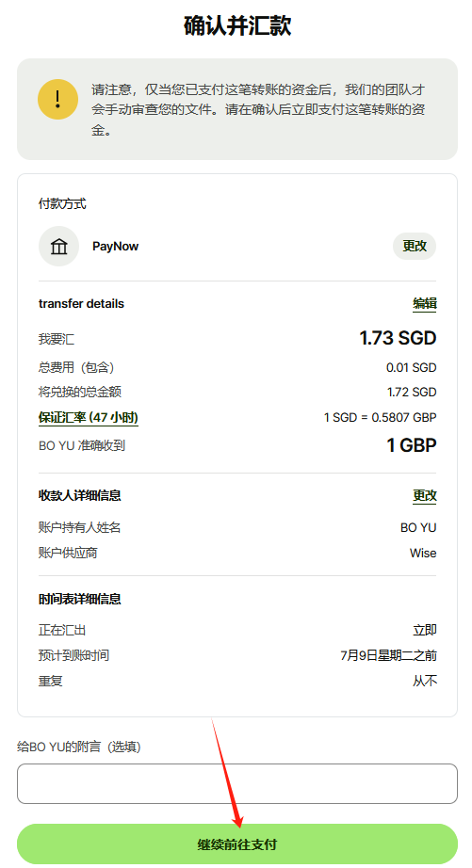Click the 时间表详细信息 section header
Image resolution: width=472 pixels, height=868 pixels.
click(80, 599)
